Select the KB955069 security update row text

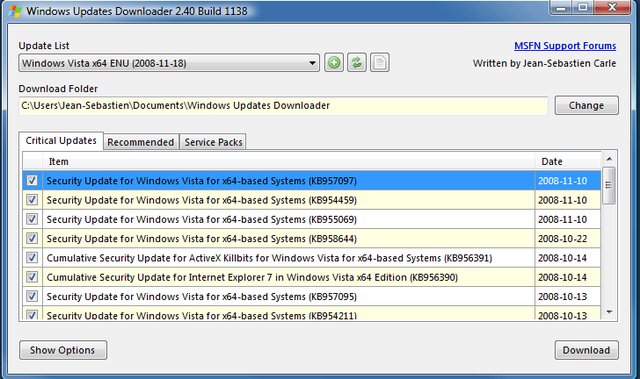(x=202, y=219)
